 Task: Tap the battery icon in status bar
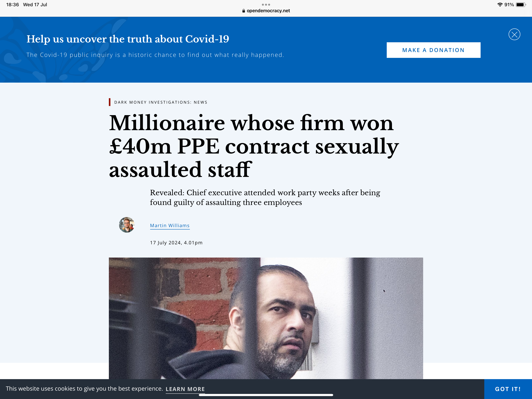tap(521, 4)
